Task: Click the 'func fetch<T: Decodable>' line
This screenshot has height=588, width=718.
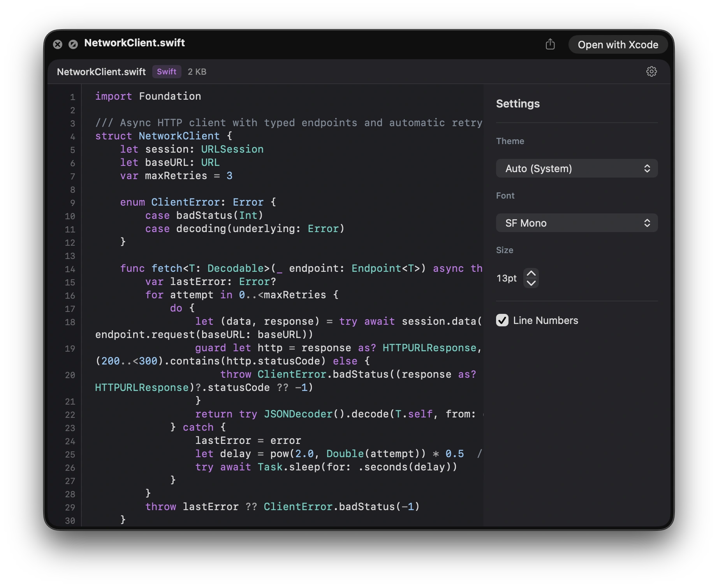Action: (301, 268)
